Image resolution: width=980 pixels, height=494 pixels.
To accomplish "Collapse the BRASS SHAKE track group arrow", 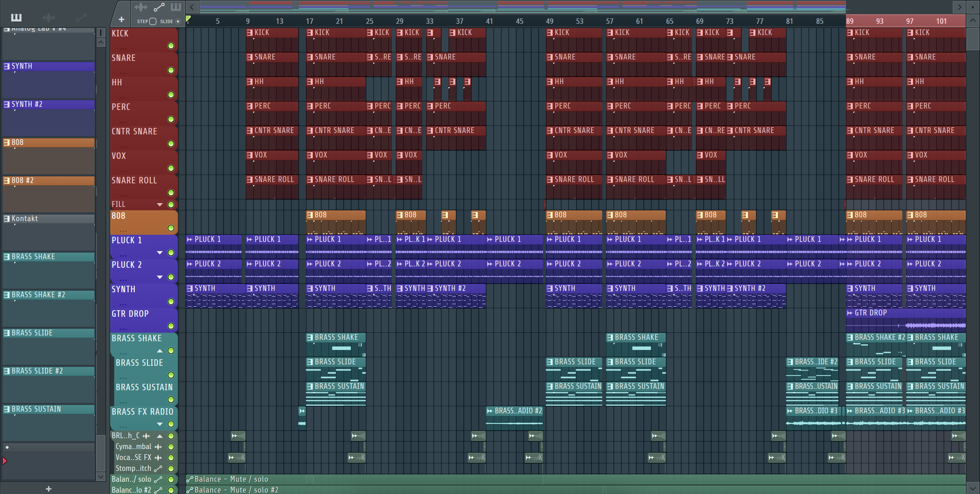I will coord(160,350).
